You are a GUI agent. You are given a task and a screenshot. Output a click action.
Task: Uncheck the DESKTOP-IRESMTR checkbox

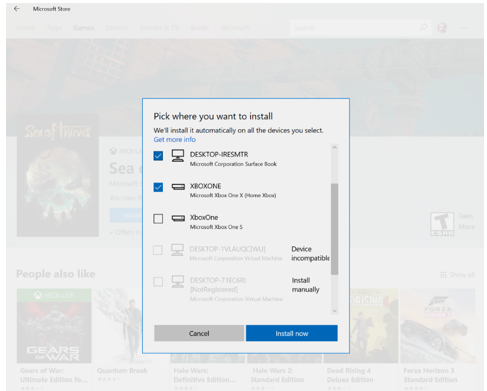coord(158,156)
